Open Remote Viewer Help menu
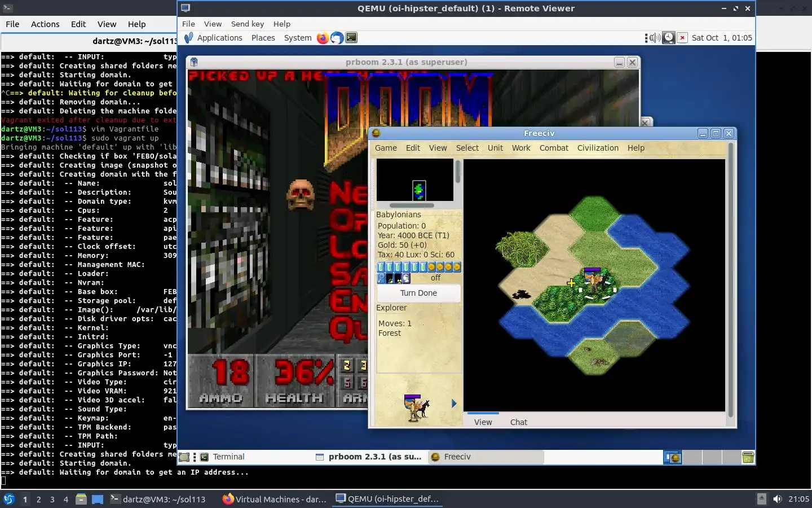Screen dimensions: 812x508 (x=282, y=24)
